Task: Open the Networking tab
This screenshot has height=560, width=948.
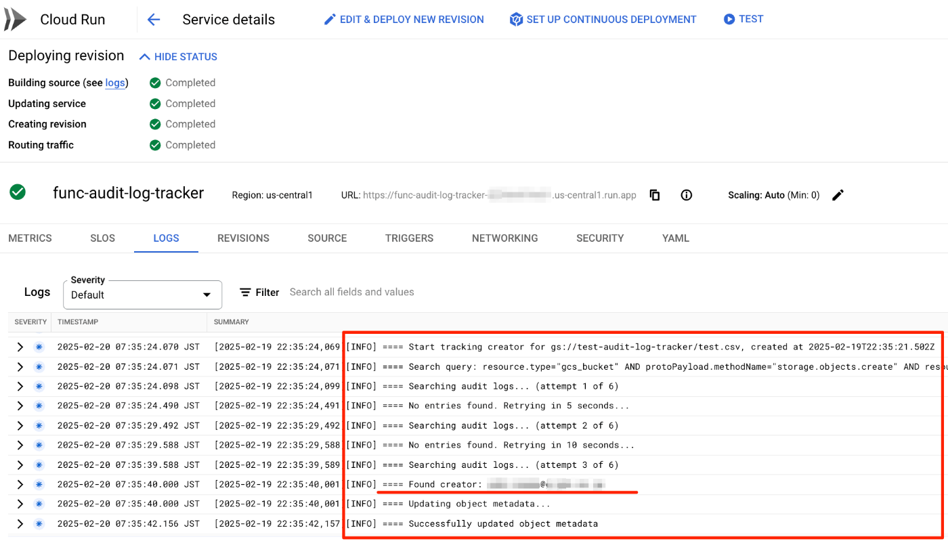Action: (x=504, y=238)
